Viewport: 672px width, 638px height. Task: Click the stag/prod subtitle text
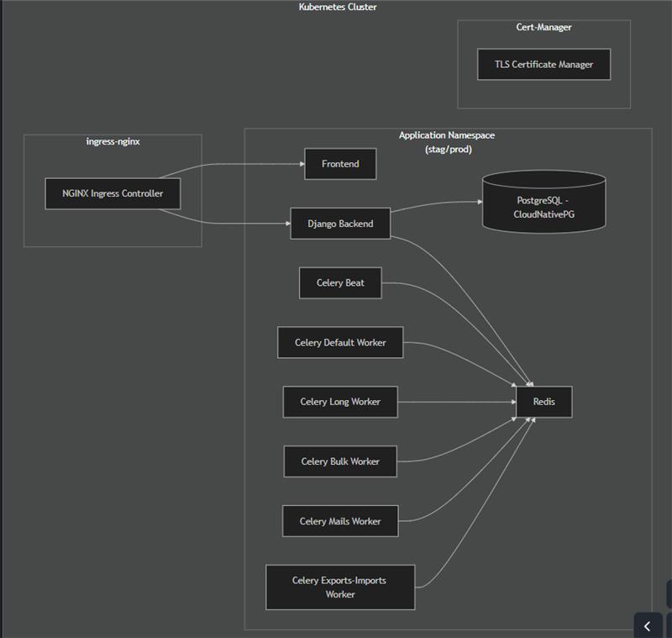click(x=448, y=149)
